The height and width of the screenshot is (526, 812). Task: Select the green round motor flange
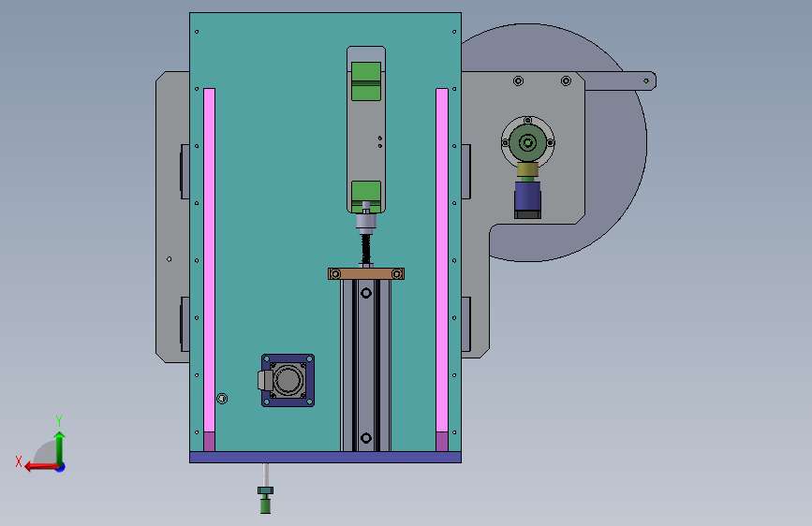527,143
